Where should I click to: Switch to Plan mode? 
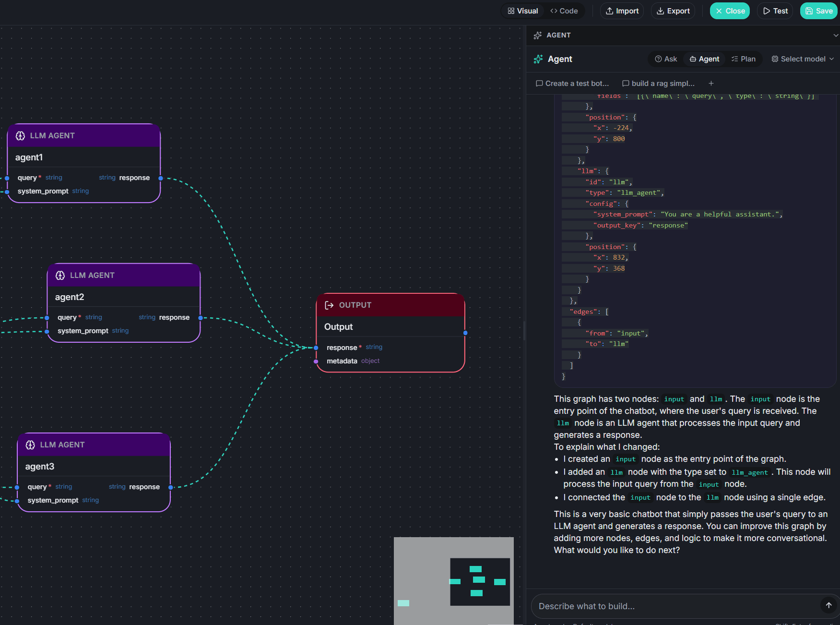coord(743,59)
